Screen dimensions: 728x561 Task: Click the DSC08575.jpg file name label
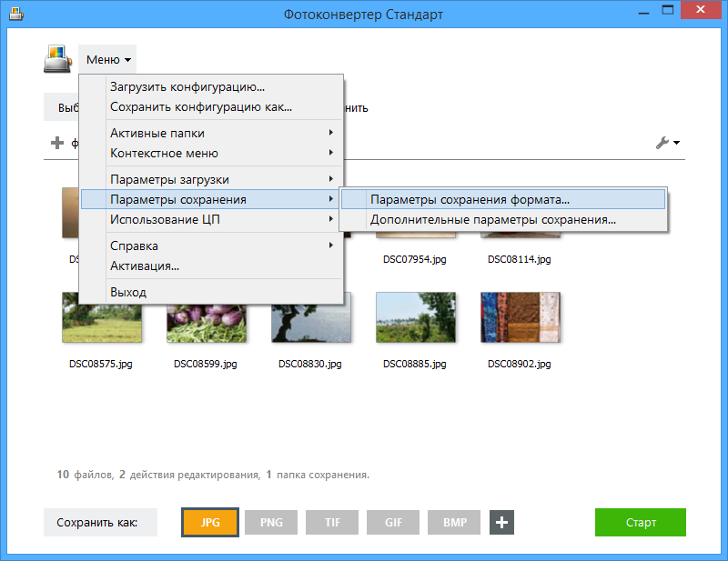tap(101, 364)
